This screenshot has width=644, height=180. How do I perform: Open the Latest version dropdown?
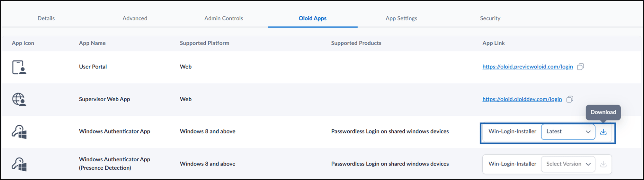[568, 132]
